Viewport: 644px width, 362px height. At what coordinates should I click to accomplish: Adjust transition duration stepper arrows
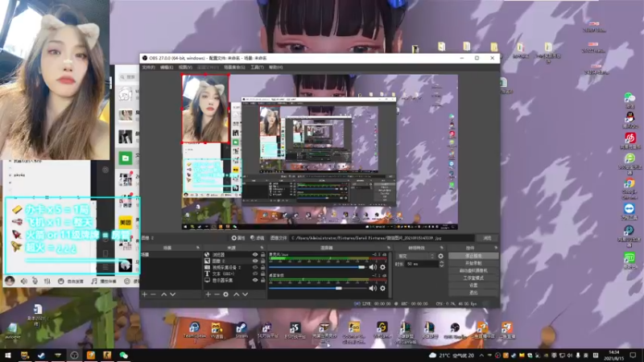pos(441,265)
